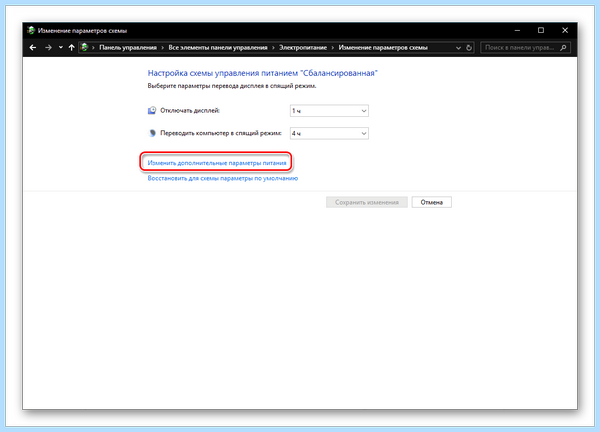The image size is (600, 432).
Task: Select 'Изменение параметров схемы' breadcrumb
Action: [383, 47]
